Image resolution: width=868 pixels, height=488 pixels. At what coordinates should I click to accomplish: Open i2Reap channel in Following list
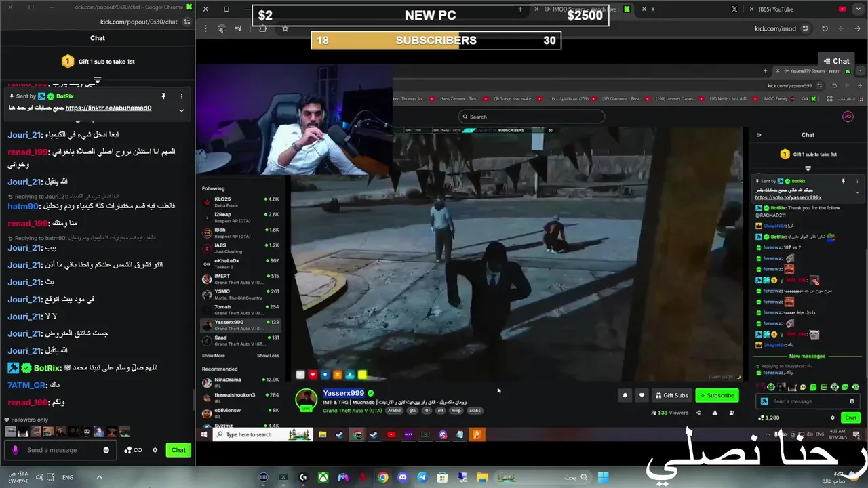tap(241, 218)
